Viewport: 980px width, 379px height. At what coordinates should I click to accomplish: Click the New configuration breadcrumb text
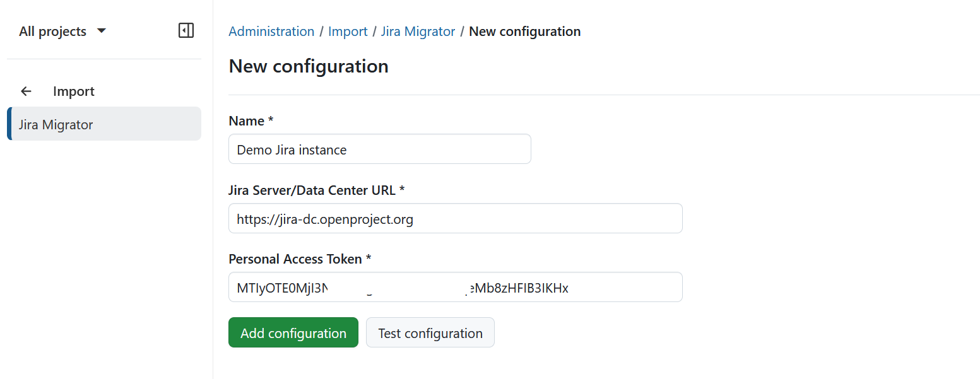coord(525,32)
